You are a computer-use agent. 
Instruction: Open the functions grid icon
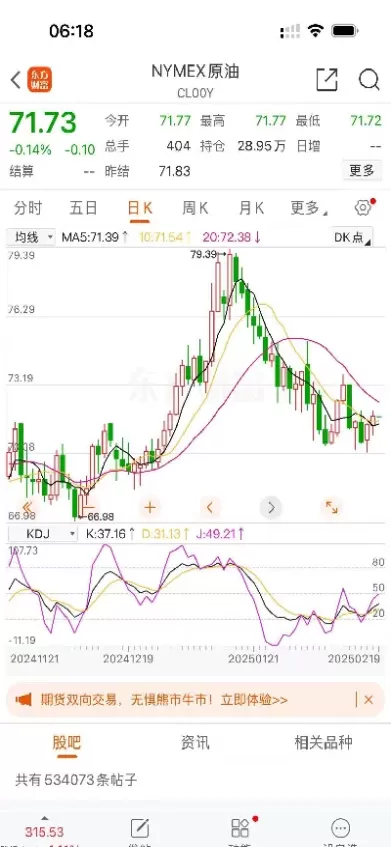[240, 828]
